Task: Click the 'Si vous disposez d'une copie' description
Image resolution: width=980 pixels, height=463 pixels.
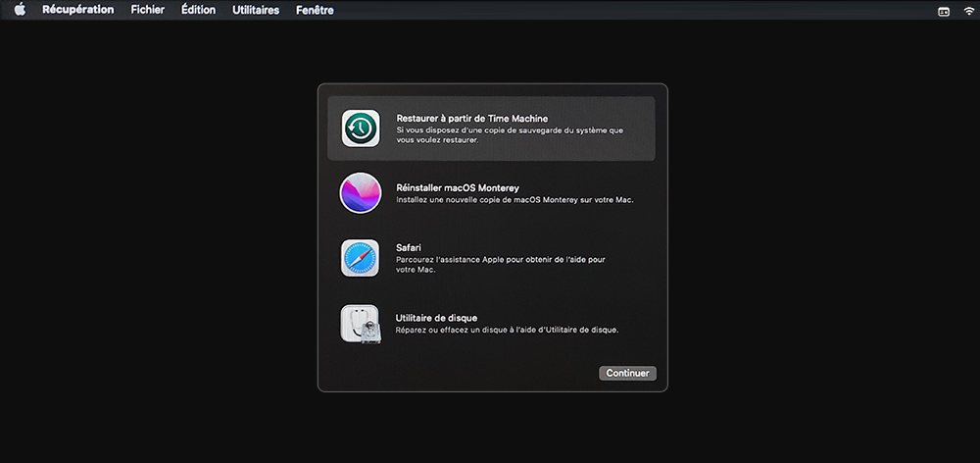Action: tap(510, 135)
